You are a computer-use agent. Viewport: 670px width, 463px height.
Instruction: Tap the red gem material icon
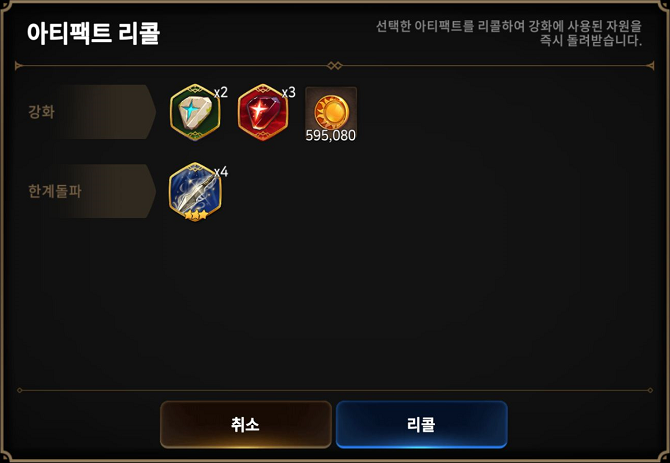263,112
